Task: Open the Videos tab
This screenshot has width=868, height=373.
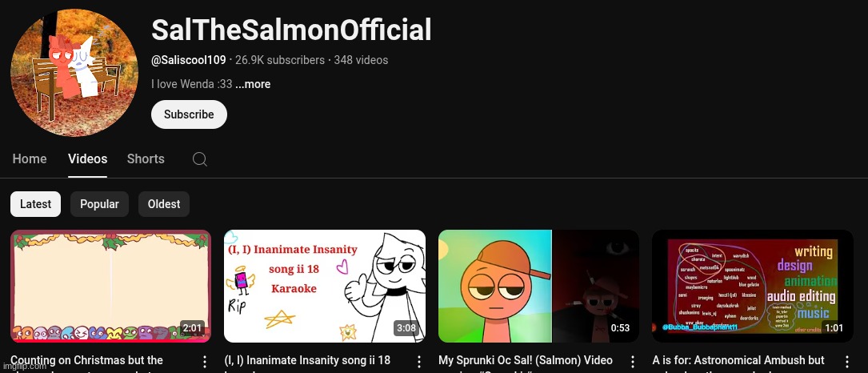Action: (87, 159)
